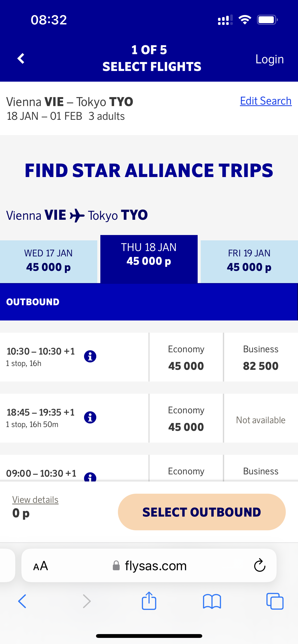Reload the flysas.com page
The width and height of the screenshot is (298, 644).
point(260,565)
